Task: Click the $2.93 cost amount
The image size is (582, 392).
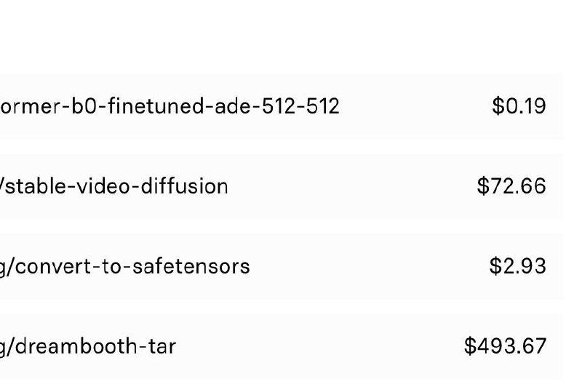Action: [x=517, y=266]
